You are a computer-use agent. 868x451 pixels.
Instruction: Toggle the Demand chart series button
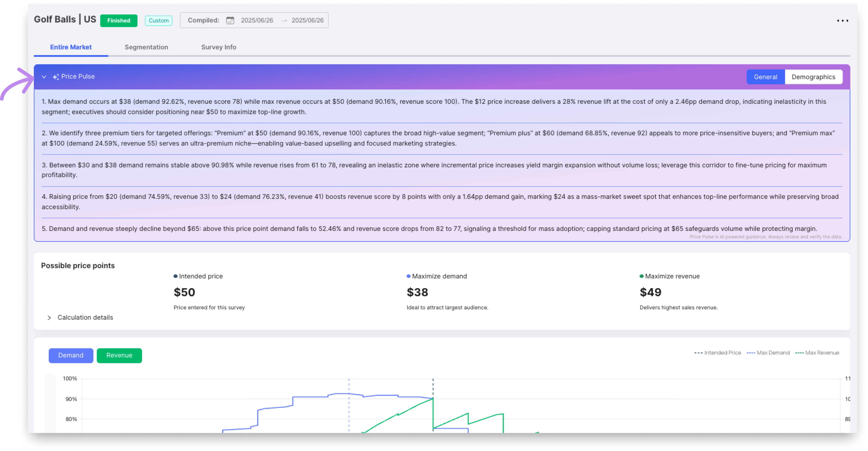(x=71, y=355)
